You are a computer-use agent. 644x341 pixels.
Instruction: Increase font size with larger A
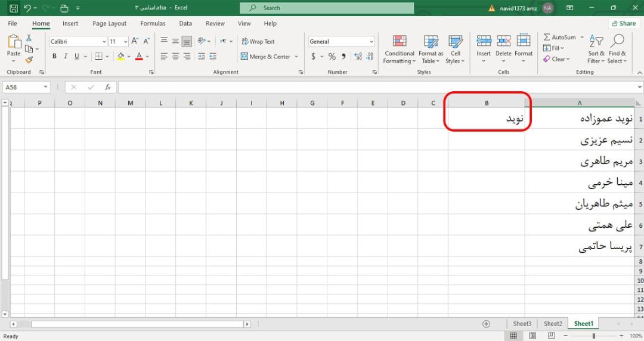tap(135, 41)
